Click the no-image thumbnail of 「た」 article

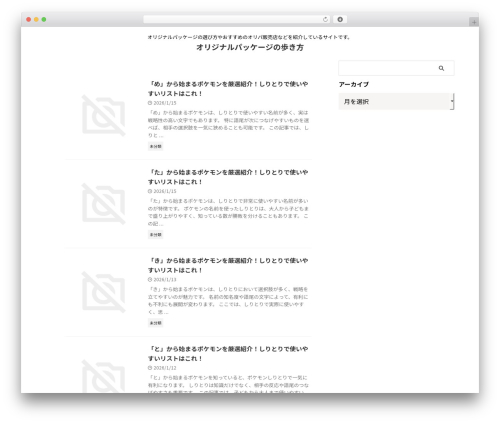click(104, 204)
